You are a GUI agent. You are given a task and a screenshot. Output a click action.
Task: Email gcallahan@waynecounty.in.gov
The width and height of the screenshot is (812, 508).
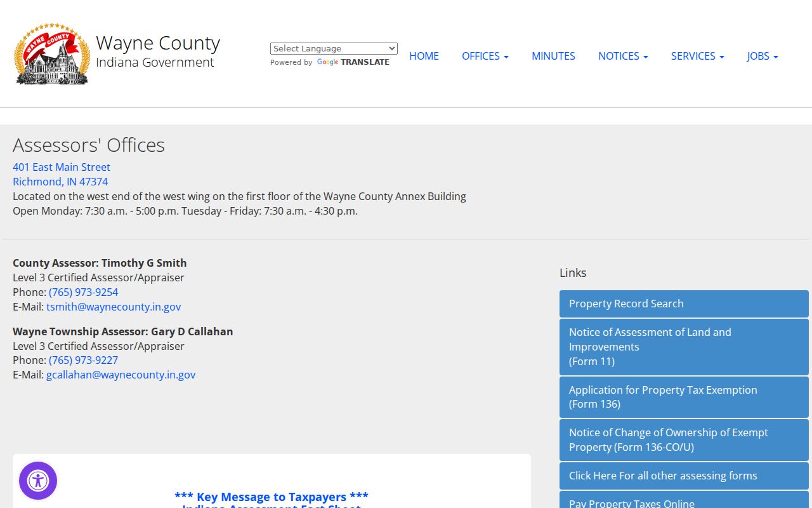click(x=121, y=375)
